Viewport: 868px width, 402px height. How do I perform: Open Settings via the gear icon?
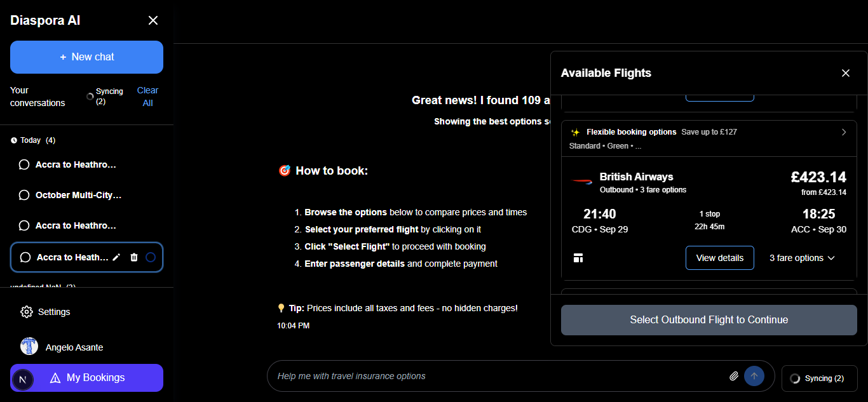pos(27,312)
